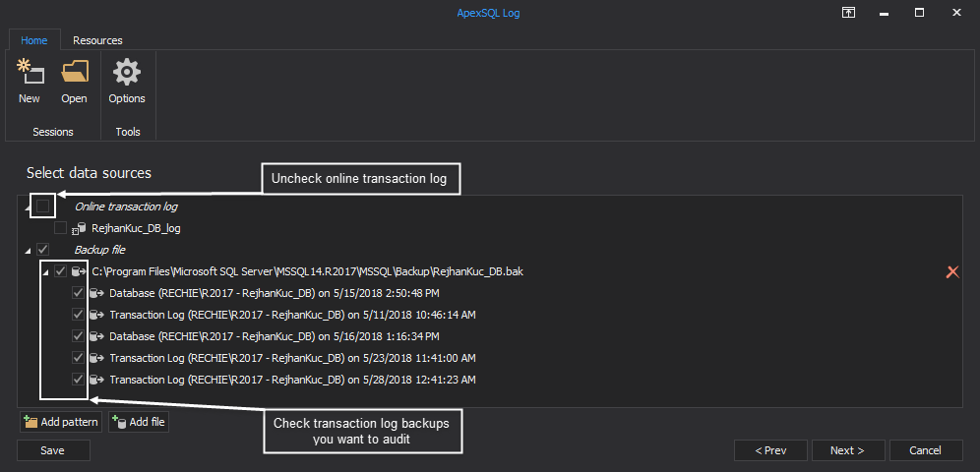Uncheck Database backup from 5/16/2018 1:16:34 PM
The width and height of the screenshot is (980, 472).
[x=78, y=336]
